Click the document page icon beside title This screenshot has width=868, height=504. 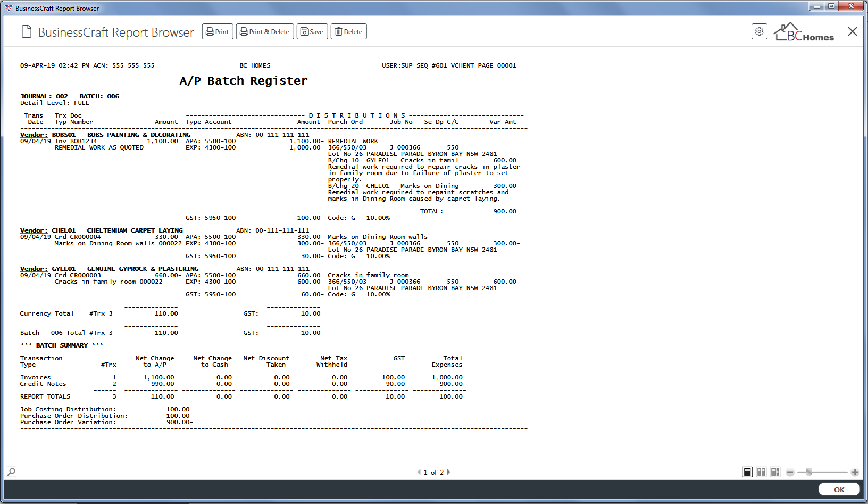coord(27,32)
